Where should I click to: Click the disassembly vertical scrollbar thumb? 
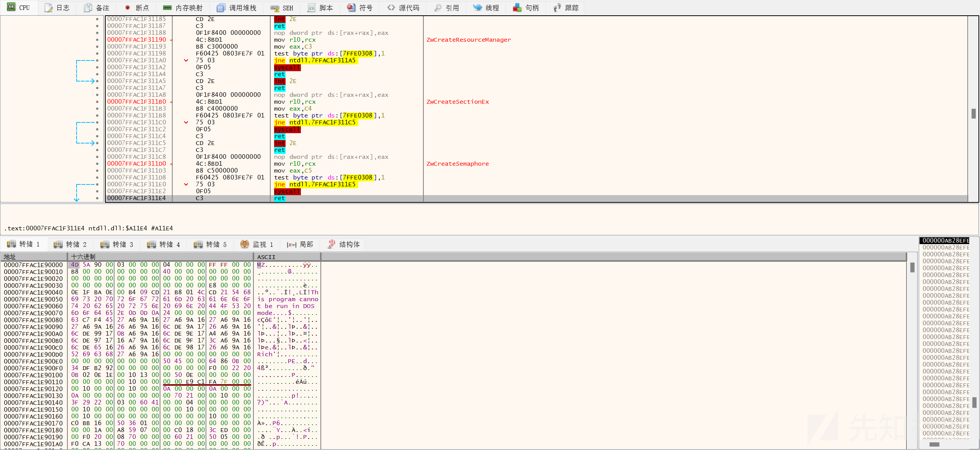coord(973,114)
